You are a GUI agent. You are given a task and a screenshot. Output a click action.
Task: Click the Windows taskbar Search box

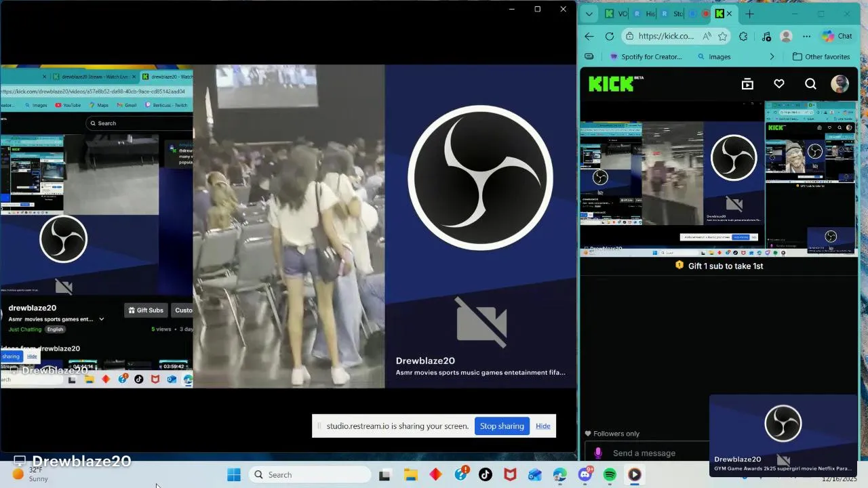(x=309, y=474)
